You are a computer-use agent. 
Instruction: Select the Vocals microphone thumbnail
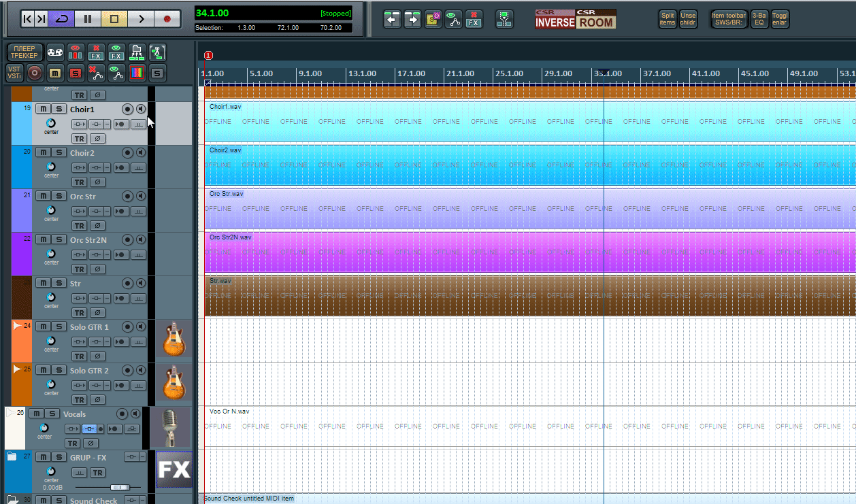(170, 428)
